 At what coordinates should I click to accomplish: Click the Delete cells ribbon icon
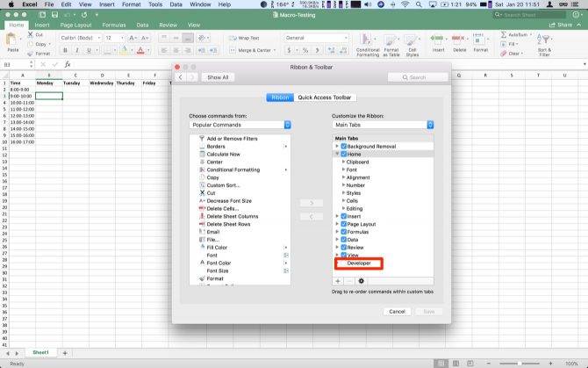[458, 39]
